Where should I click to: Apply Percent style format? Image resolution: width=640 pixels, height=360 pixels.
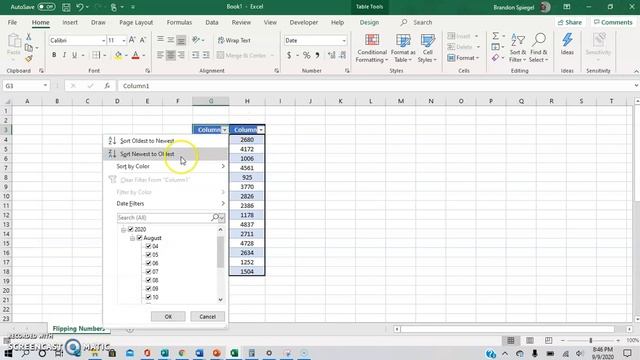307,55
